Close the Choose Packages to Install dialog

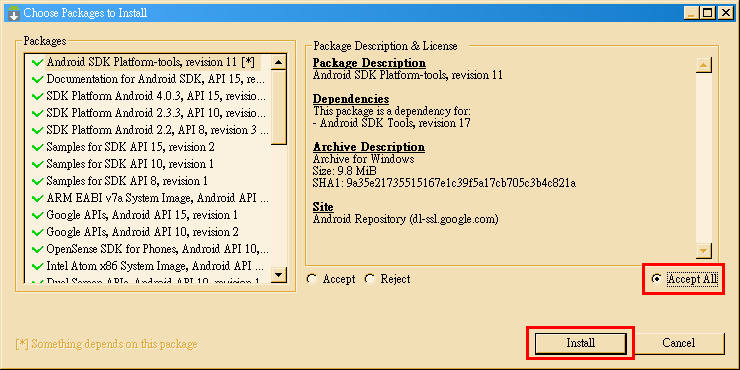tap(725, 13)
